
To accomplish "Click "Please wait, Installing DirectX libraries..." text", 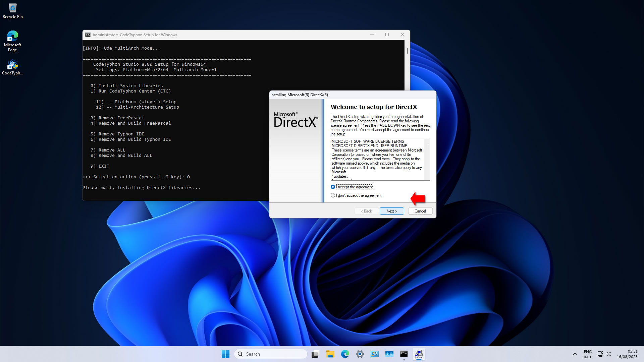I will [x=141, y=188].
